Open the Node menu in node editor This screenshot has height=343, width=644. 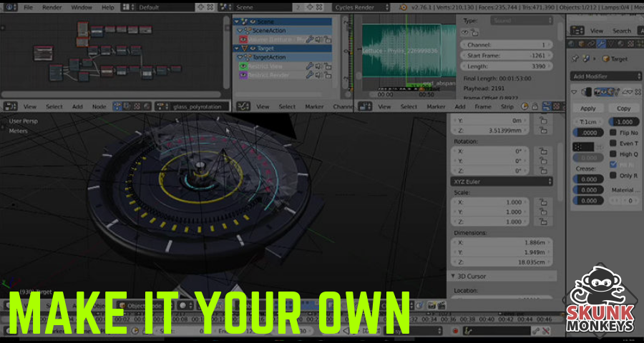click(x=99, y=106)
